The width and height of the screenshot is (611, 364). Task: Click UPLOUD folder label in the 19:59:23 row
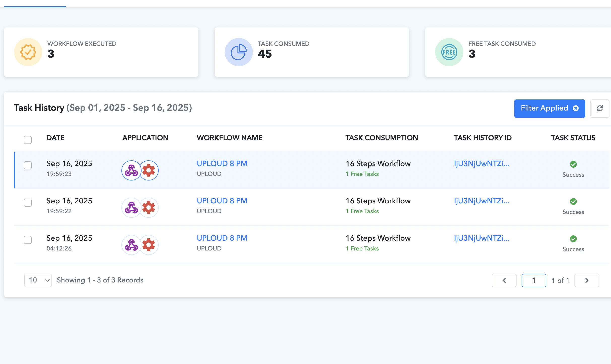[209, 174]
